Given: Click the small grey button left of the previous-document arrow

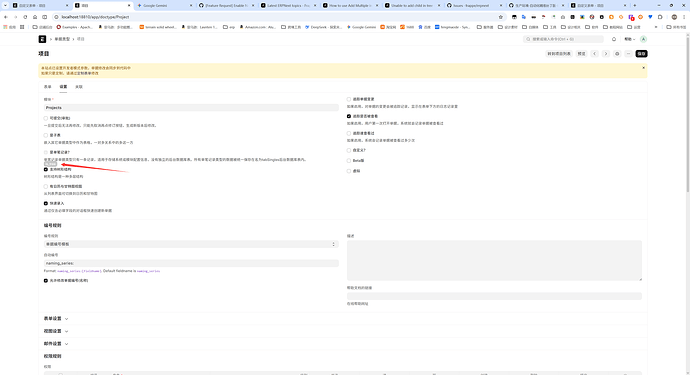Looking at the screenshot, I should (x=582, y=54).
